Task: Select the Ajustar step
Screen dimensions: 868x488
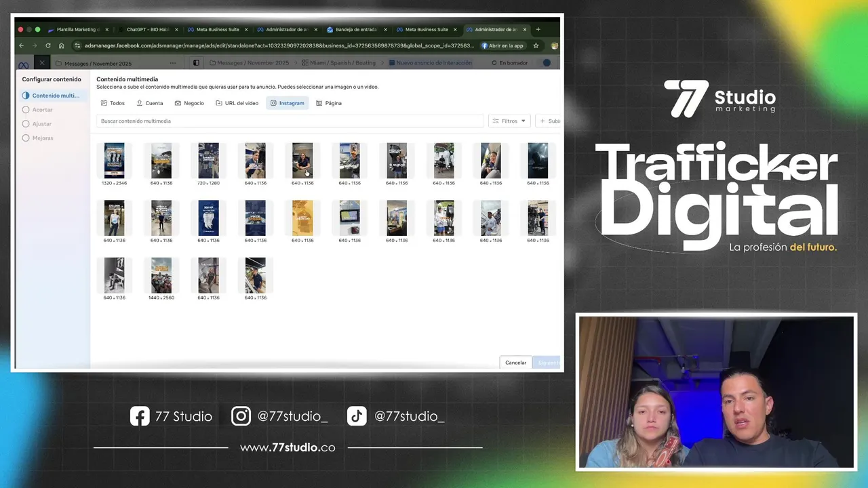Action: pos(37,124)
